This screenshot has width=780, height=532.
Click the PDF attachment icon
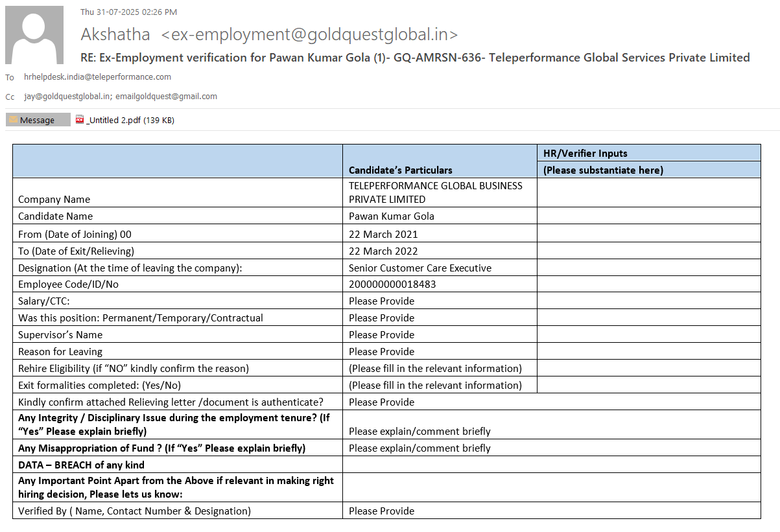[80, 119]
